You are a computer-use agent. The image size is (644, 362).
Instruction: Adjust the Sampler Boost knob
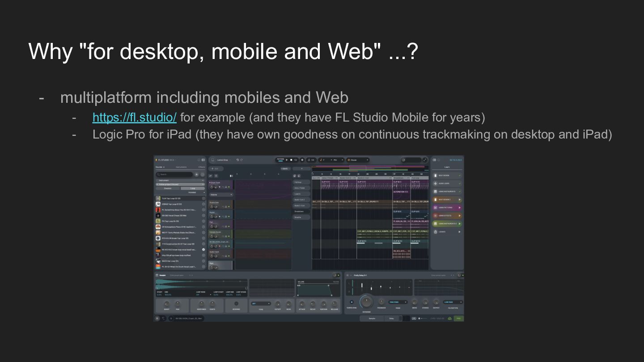167,304
